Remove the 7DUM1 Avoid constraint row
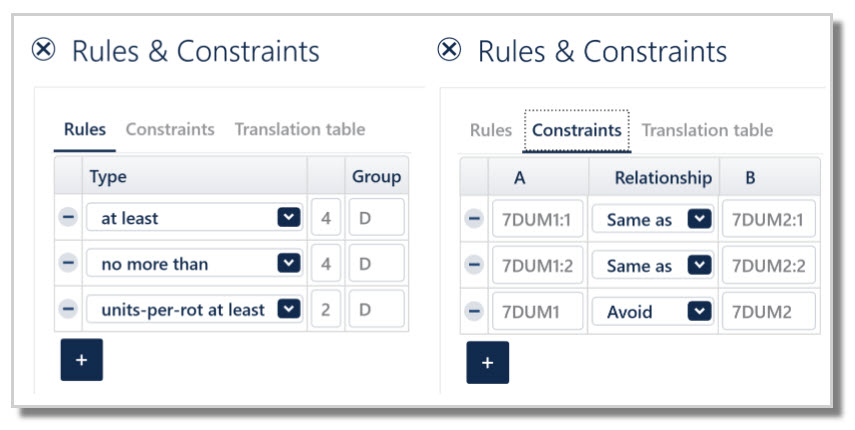 pyautogui.click(x=474, y=312)
